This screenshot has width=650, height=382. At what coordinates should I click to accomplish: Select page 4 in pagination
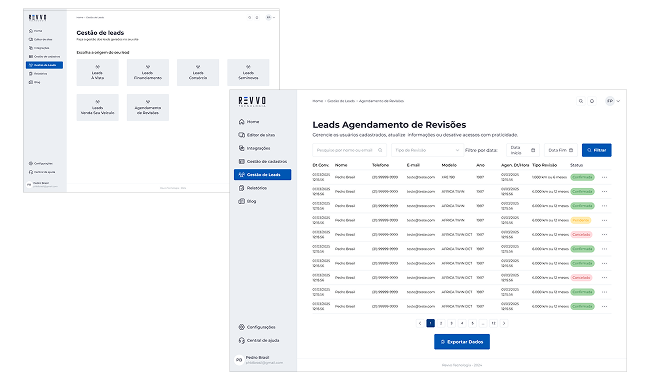pyautogui.click(x=462, y=323)
